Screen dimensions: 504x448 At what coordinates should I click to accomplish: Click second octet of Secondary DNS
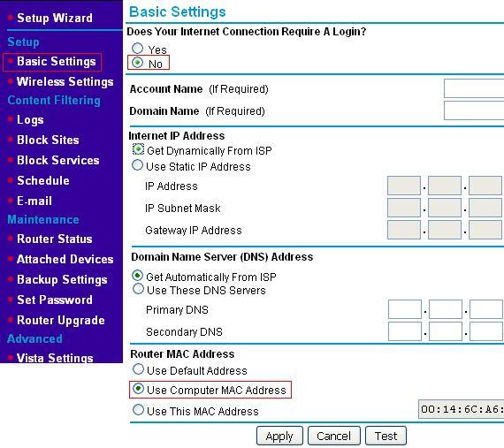click(x=446, y=331)
